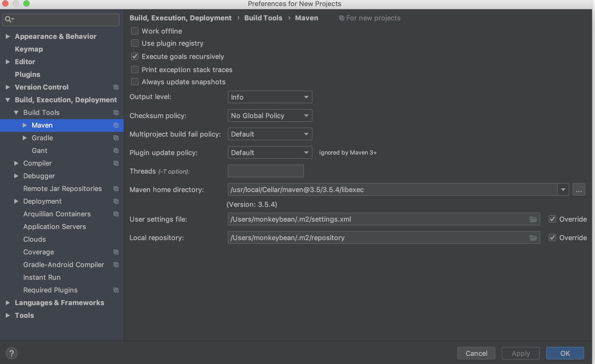595x364 pixels.
Task: Open Maven home directory dropdown arrow
Action: tap(563, 190)
